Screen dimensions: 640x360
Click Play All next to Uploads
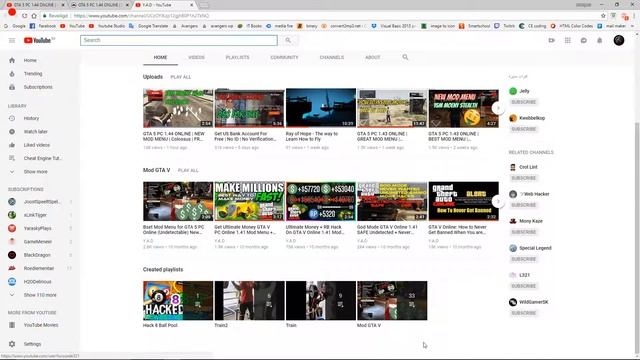click(181, 77)
